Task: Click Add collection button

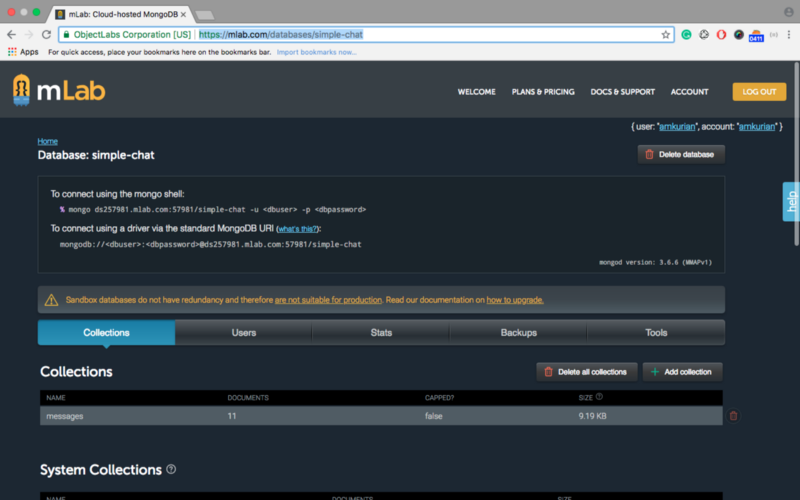Action: [682, 372]
